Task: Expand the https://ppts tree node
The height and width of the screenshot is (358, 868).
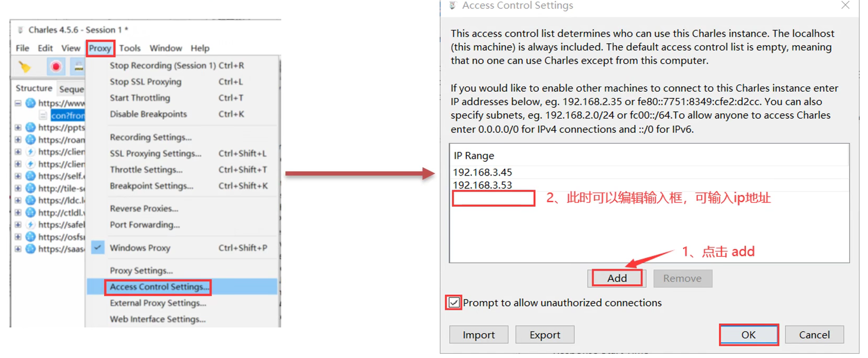Action: pos(18,127)
